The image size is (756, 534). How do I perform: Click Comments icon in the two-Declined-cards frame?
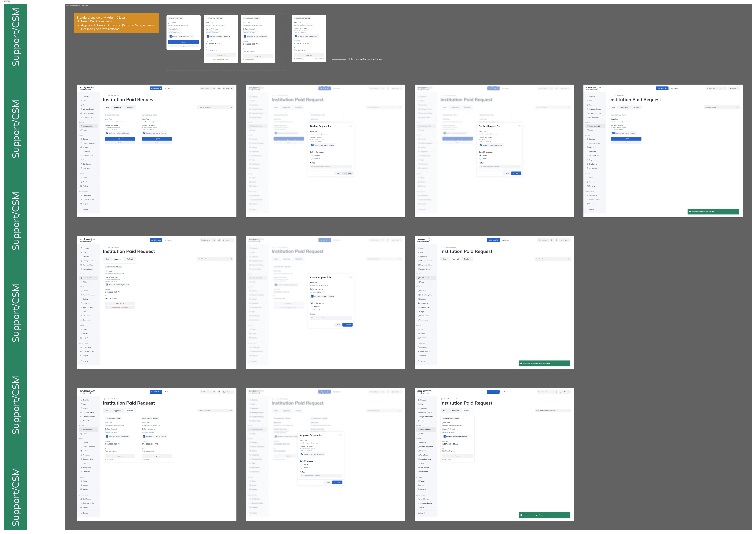pyautogui.click(x=81, y=471)
